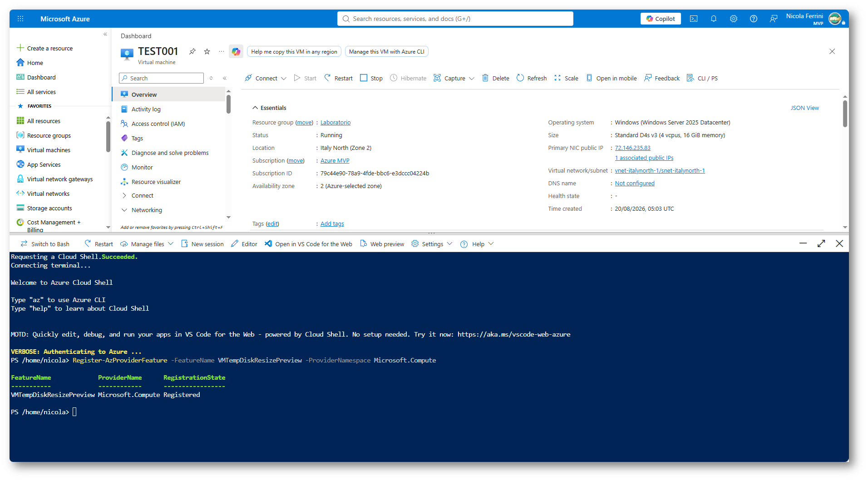
Task: Start a New session in Cloud Shell
Action: click(x=202, y=244)
